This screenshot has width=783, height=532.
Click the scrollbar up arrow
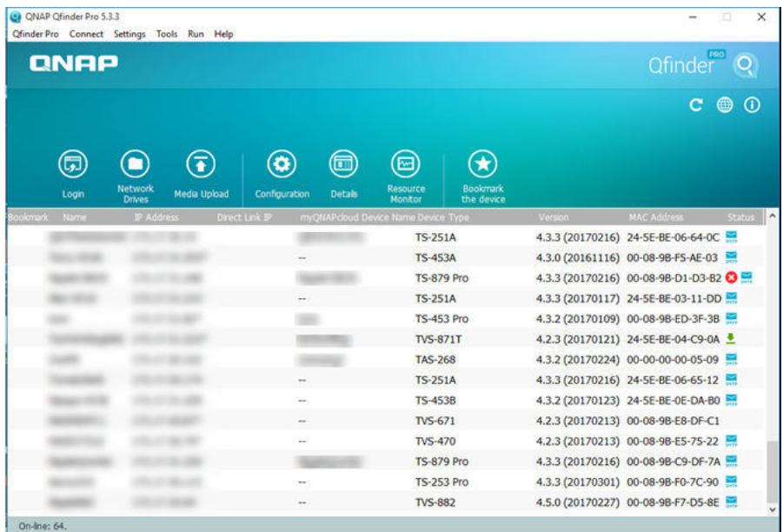(772, 216)
